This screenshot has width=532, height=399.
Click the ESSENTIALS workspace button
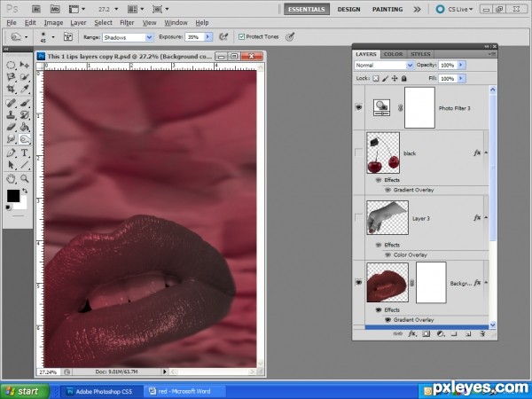pos(307,10)
